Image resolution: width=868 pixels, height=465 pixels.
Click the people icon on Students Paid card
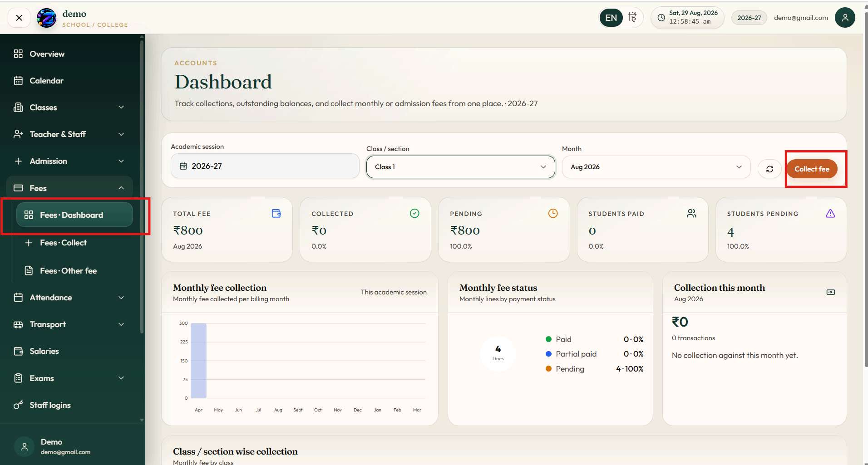coord(691,213)
